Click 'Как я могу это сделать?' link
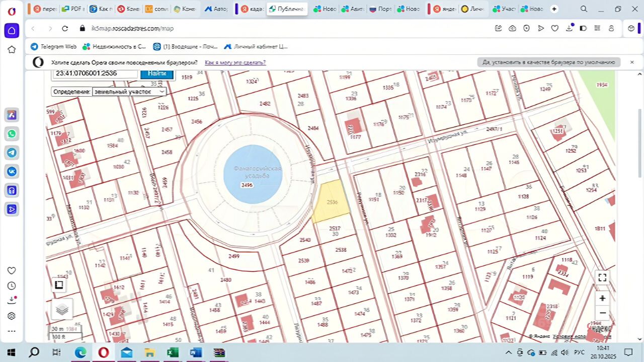This screenshot has height=362, width=644. click(235, 62)
